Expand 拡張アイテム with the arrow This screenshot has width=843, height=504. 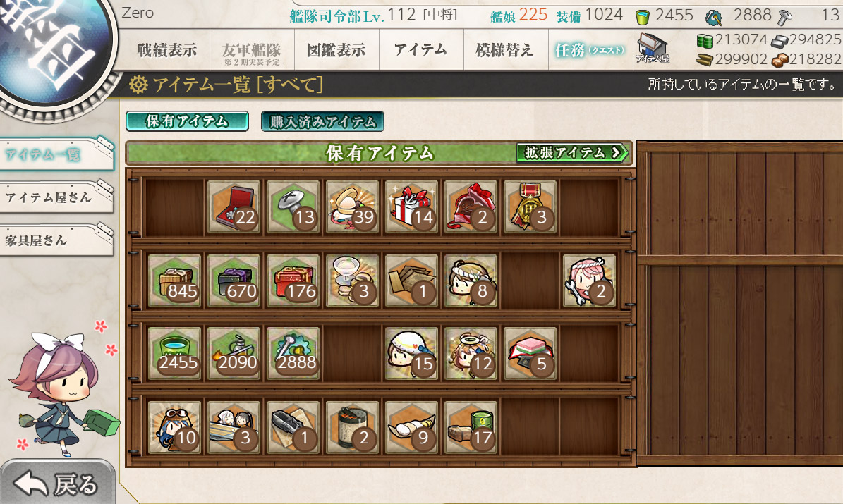pyautogui.click(x=573, y=152)
